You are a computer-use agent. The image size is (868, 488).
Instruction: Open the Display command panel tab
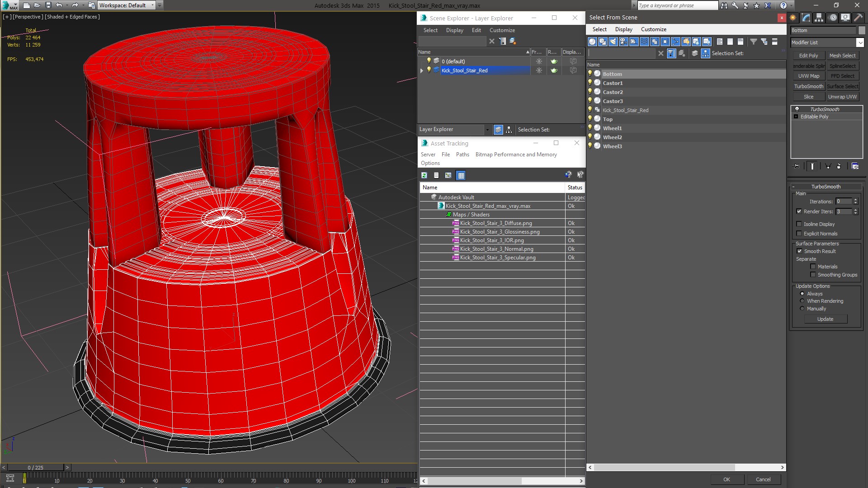[845, 18]
